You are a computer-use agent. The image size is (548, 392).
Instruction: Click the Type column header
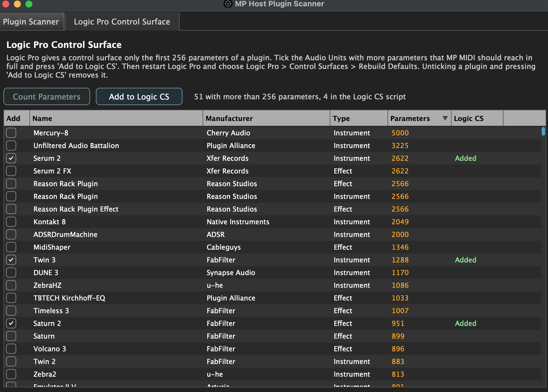click(x=359, y=118)
